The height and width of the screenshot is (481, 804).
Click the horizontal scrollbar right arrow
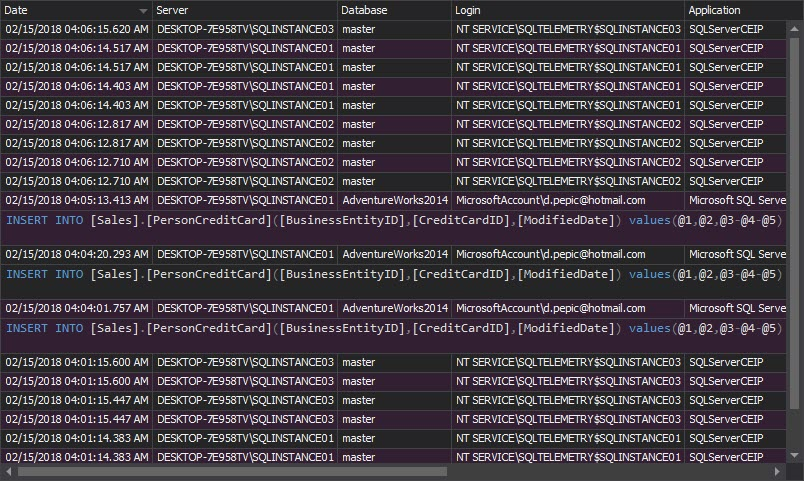777,471
